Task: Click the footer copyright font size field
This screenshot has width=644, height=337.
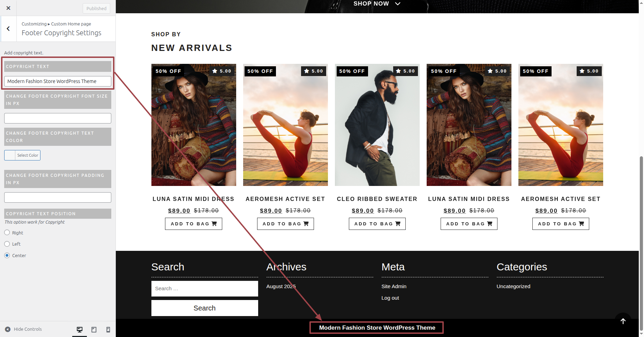Action: (x=58, y=118)
